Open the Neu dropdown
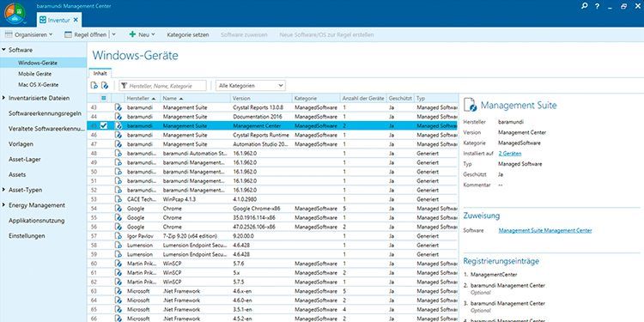The width and height of the screenshot is (644, 322). tap(142, 35)
